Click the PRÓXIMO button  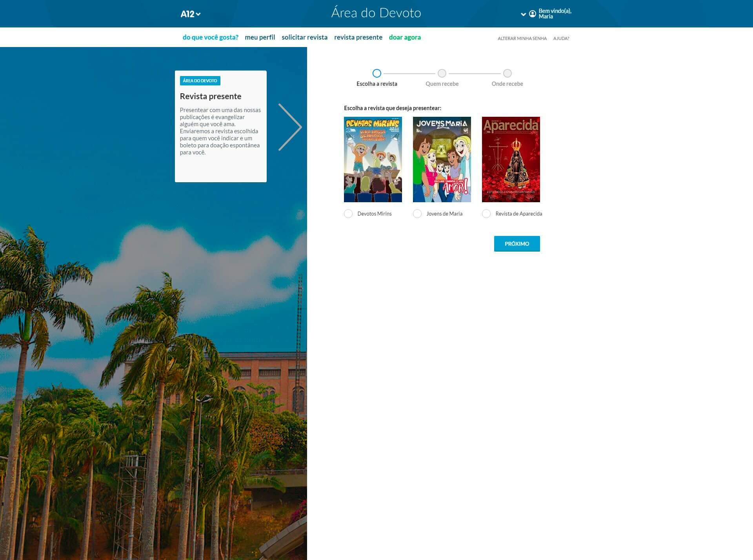(517, 244)
